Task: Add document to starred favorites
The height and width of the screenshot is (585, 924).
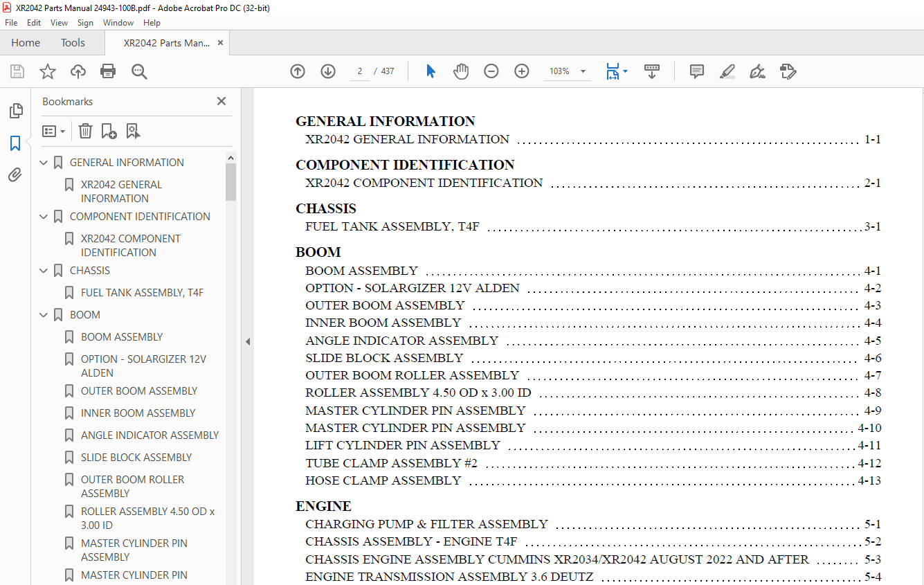Action: pyautogui.click(x=48, y=71)
